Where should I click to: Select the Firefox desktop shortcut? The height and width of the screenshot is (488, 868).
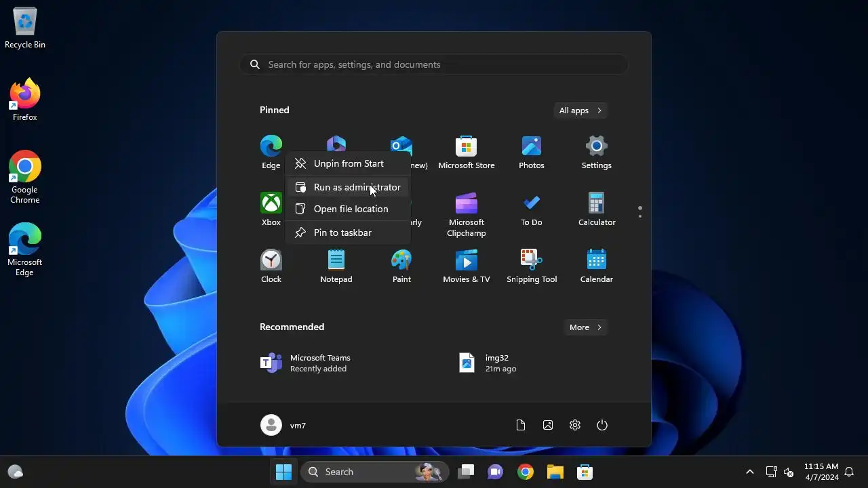point(25,100)
